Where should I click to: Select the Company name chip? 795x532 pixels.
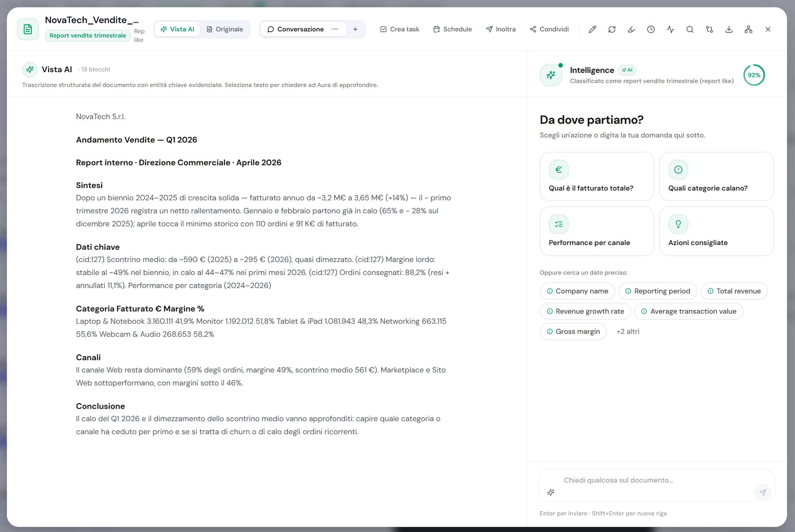pyautogui.click(x=577, y=291)
